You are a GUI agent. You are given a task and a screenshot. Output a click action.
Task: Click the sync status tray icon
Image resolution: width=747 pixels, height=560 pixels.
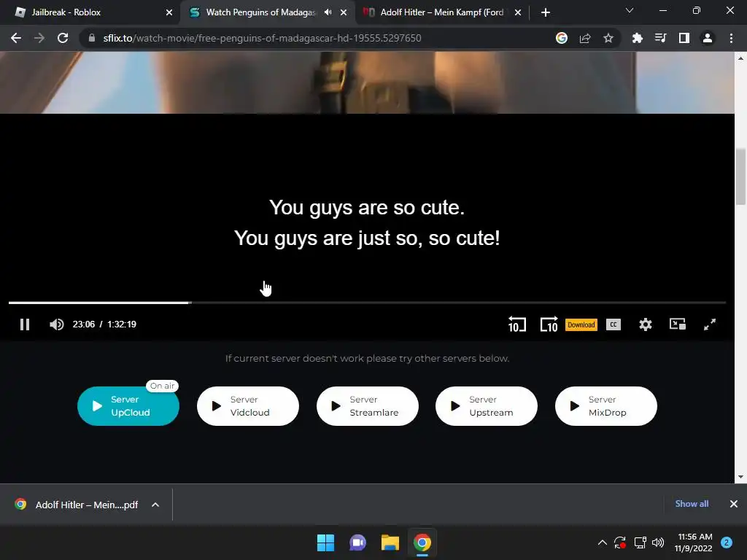620,542
